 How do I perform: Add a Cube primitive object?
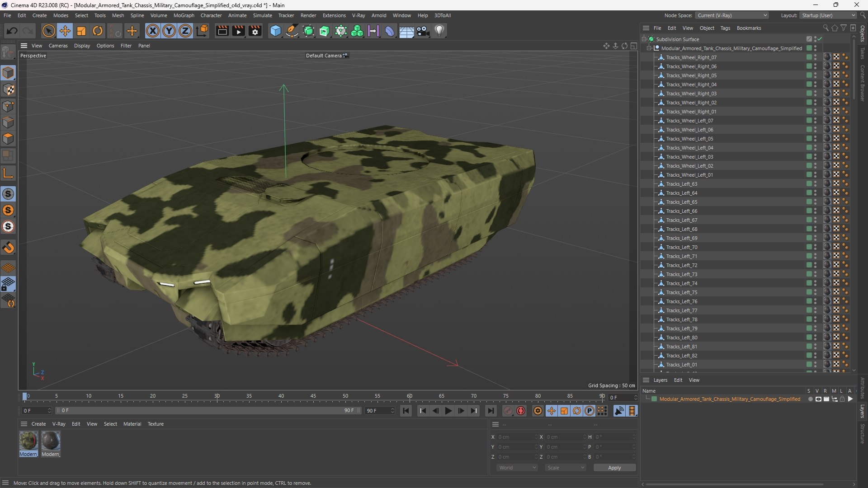pyautogui.click(x=275, y=31)
